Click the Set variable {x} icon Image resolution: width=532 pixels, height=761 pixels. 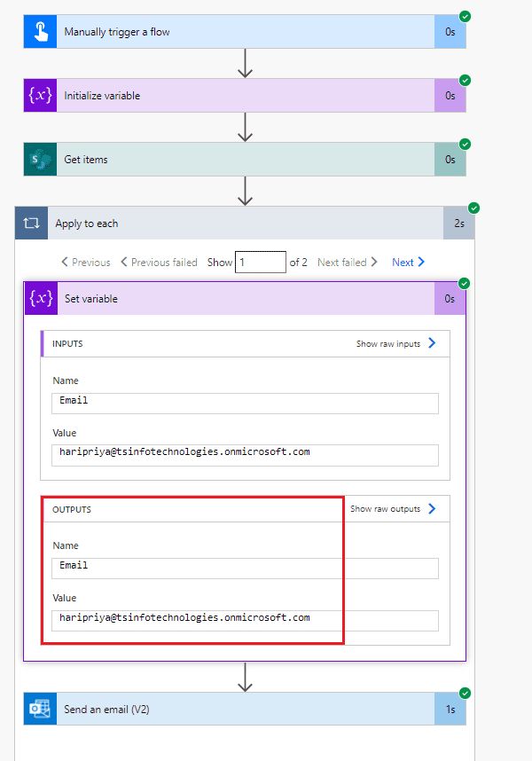[41, 298]
